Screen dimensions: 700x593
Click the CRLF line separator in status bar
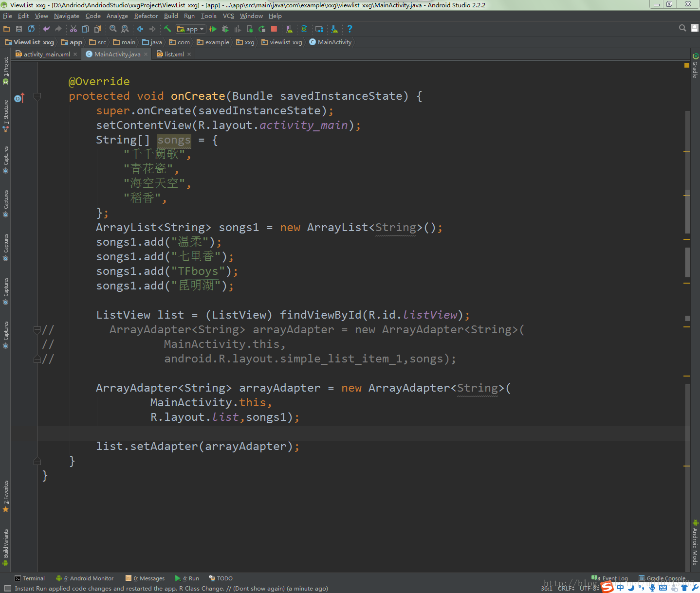[x=566, y=588]
